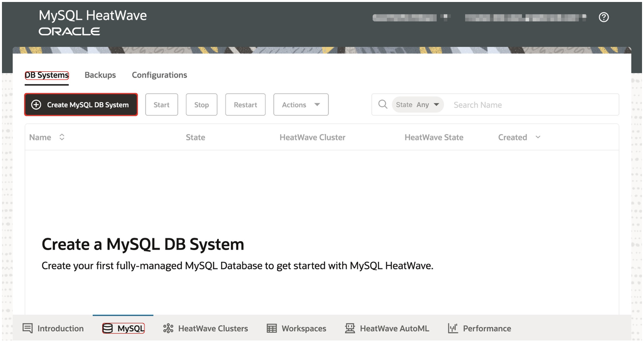Click the Create MySQL DB System button

click(81, 104)
